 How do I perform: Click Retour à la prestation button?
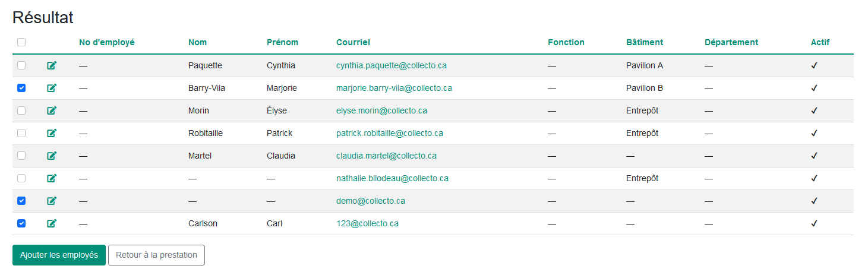pyautogui.click(x=156, y=255)
